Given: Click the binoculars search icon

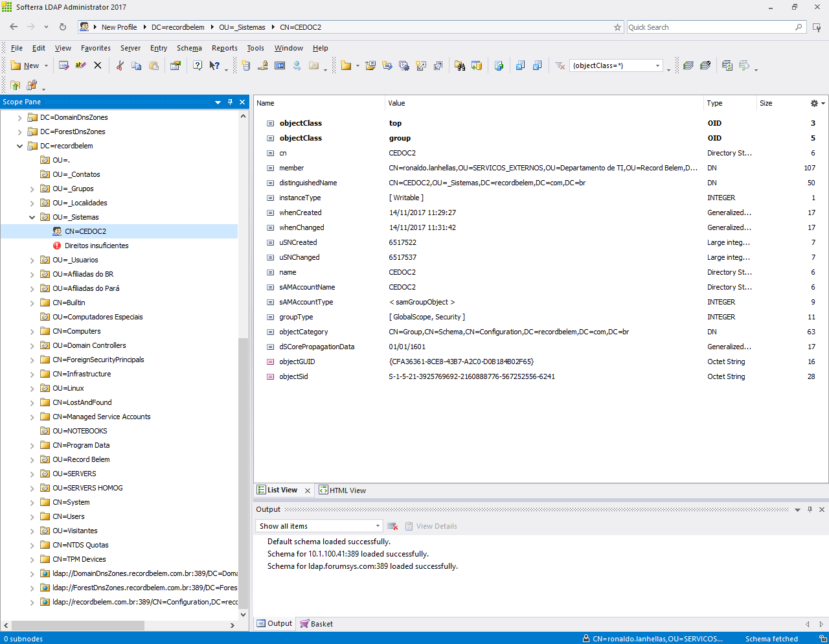Looking at the screenshot, I should click(x=460, y=65).
